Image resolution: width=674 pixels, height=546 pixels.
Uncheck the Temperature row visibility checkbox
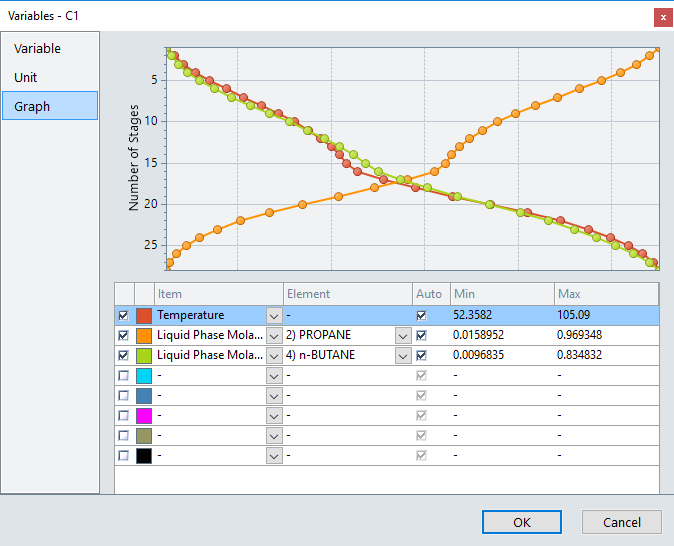pyautogui.click(x=124, y=315)
